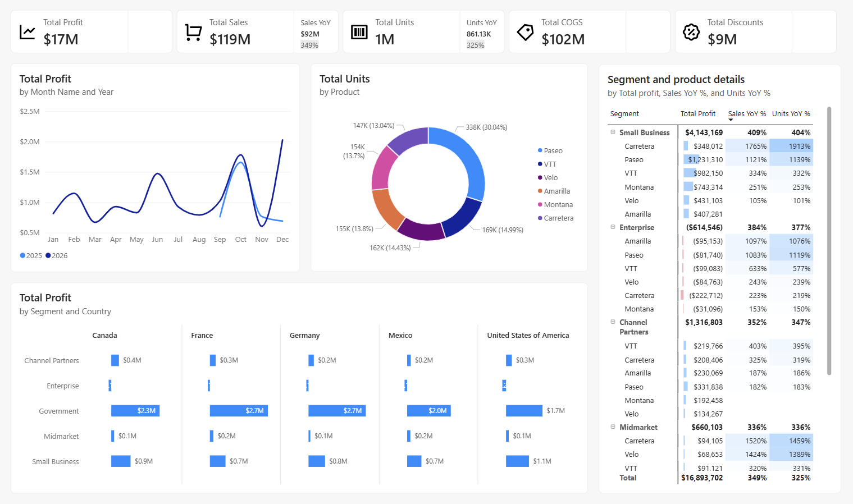The image size is (853, 504).
Task: Collapse the Midmarket group in the table
Action: [612, 427]
